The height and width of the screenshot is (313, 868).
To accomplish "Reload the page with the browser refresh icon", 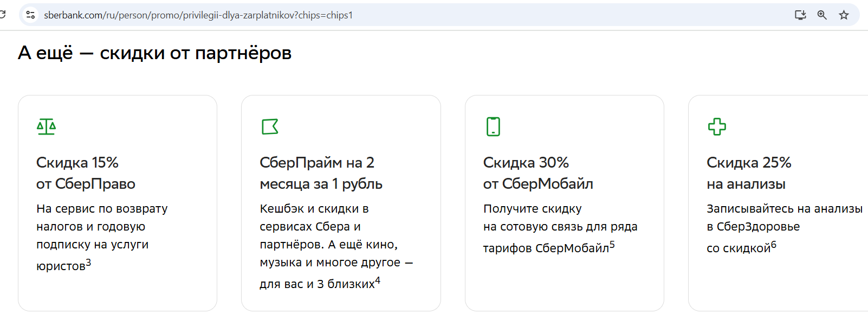I will pyautogui.click(x=2, y=15).
